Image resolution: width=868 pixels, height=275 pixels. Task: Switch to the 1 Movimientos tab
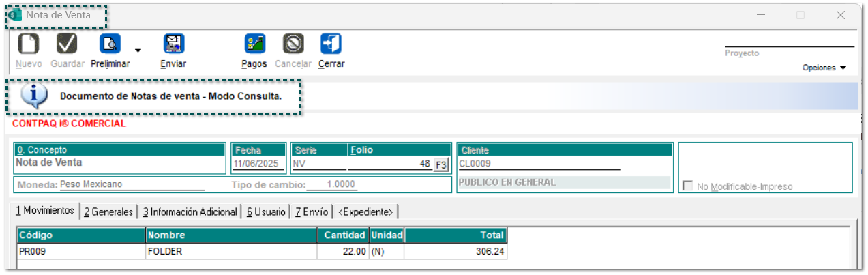[46, 212]
